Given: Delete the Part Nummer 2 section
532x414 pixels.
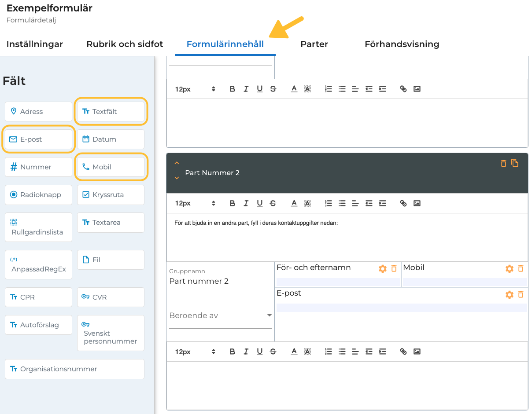Looking at the screenshot, I should pos(503,164).
